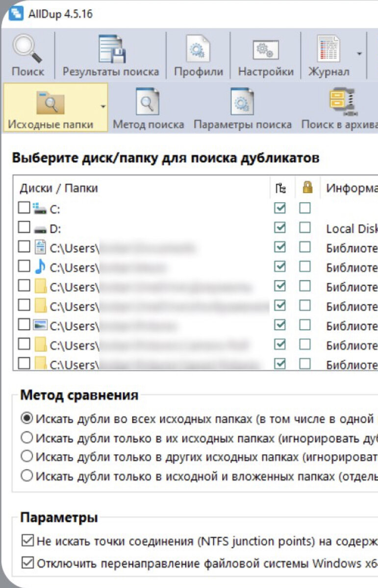Switch to the Поиск в архивах tab

(338, 107)
